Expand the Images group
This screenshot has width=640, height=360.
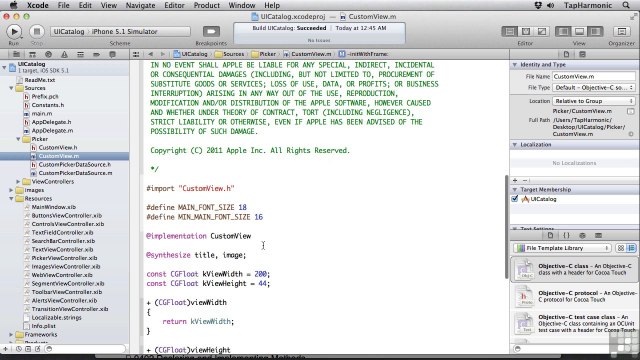11,190
